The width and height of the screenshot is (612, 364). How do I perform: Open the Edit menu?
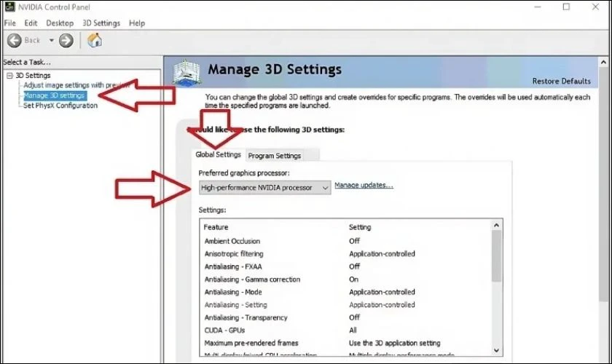[31, 23]
